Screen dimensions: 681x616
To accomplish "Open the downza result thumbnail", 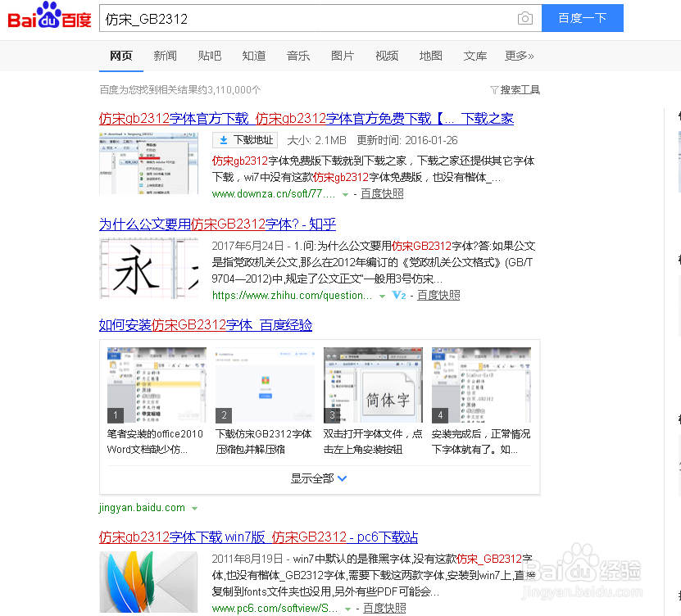I will (x=149, y=163).
